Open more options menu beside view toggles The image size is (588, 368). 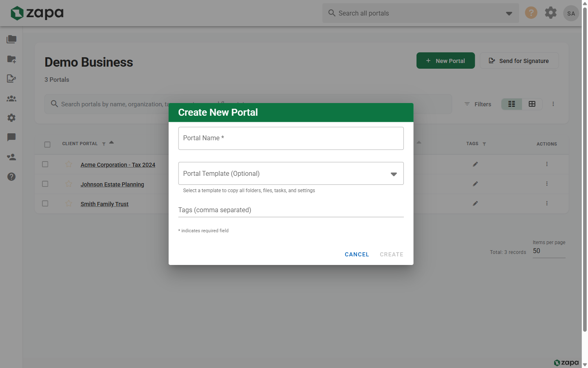(553, 104)
